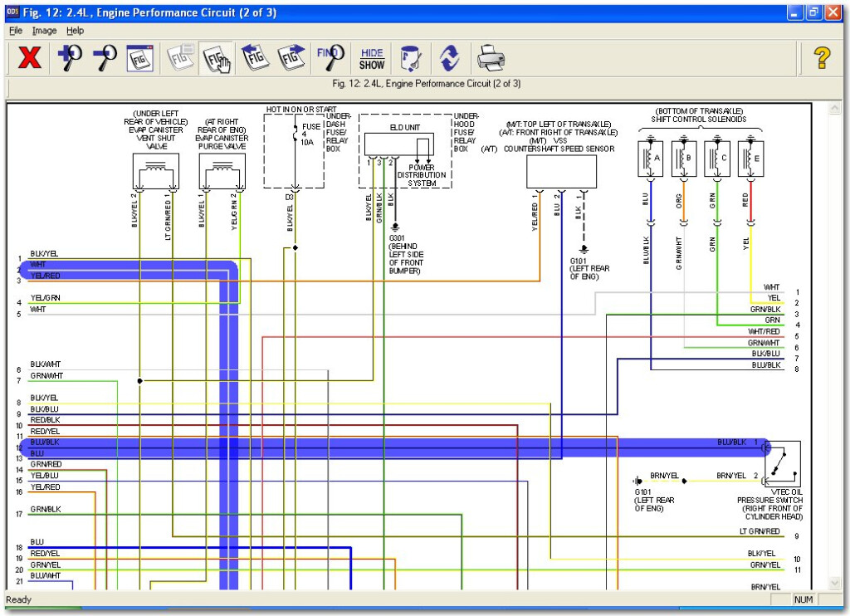Click the BLK/BLU wire label on the left
Image resolution: width=850 pixels, height=616 pixels.
[45, 408]
